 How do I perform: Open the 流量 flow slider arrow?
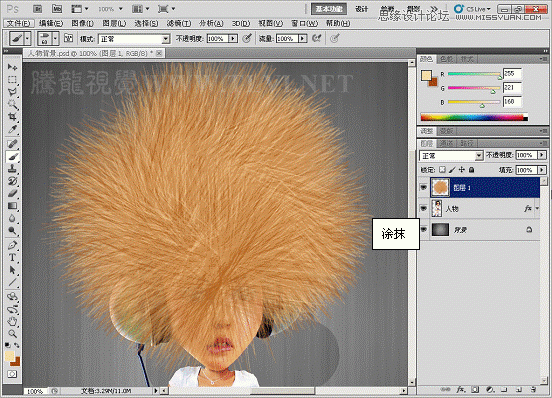(302, 39)
